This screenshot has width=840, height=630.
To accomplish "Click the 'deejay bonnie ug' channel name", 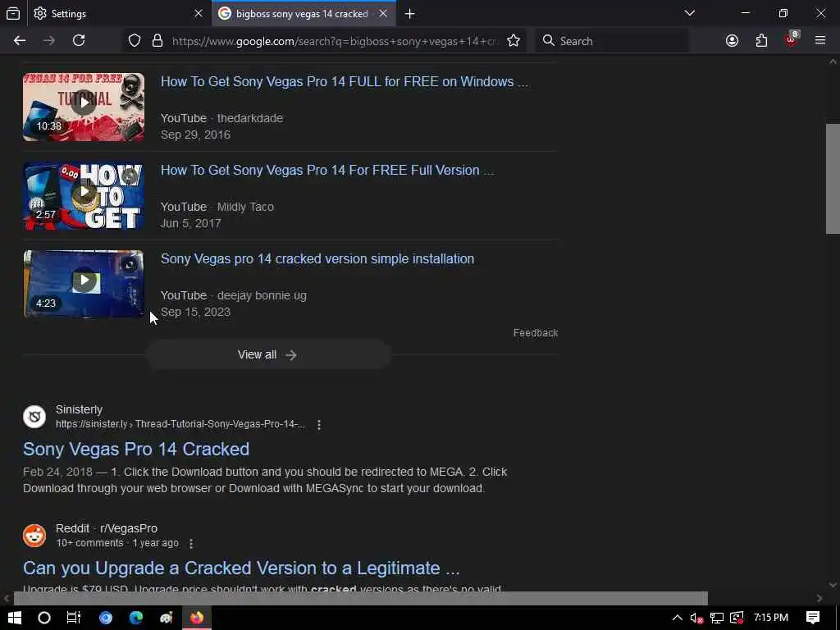I will pos(262,295).
